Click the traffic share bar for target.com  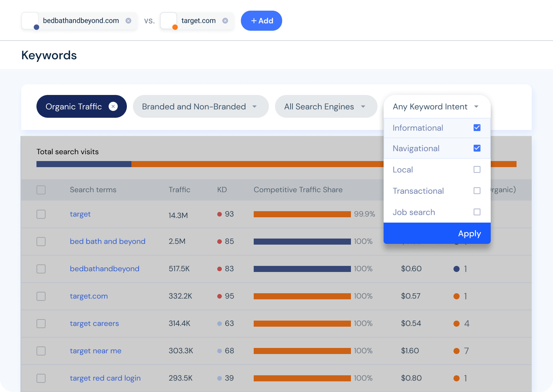[302, 296]
